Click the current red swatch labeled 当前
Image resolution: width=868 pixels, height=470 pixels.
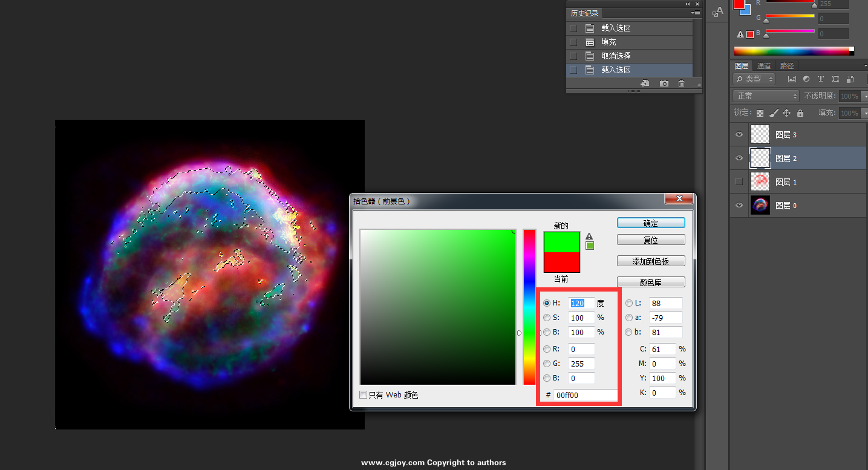561,262
